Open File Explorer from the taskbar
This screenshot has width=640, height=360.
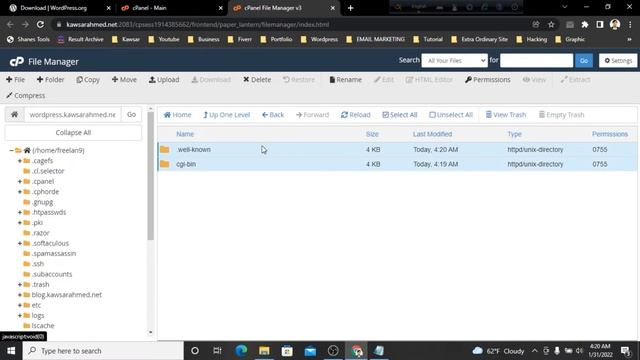pyautogui.click(x=264, y=351)
